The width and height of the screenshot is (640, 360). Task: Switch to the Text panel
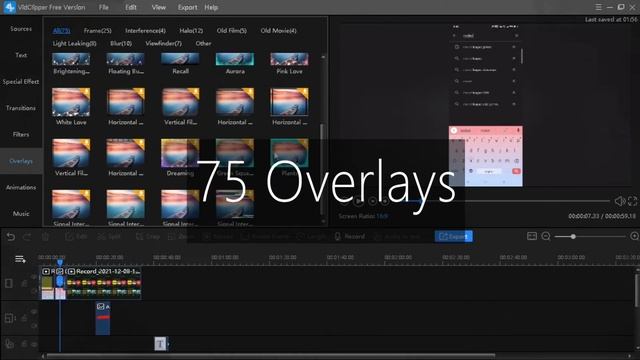pyautogui.click(x=21, y=55)
